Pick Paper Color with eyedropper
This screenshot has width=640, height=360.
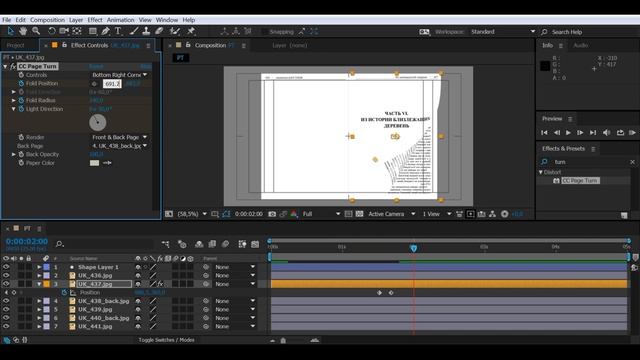click(107, 163)
